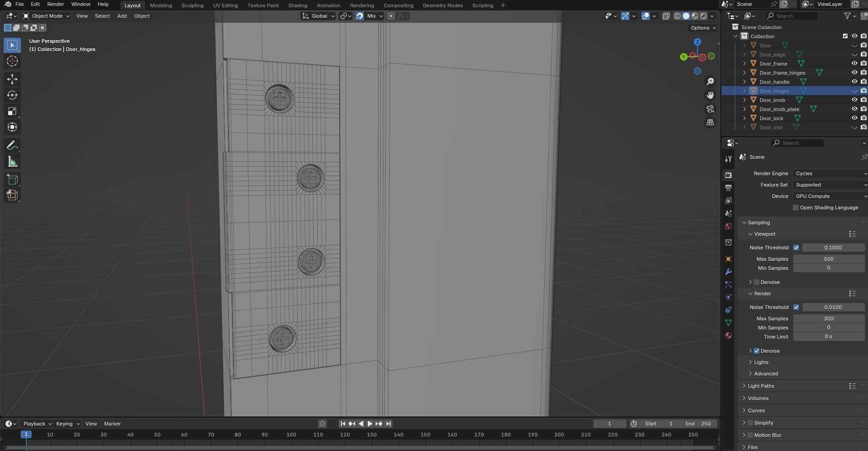Open the Render properties tab
868x451 pixels.
728,175
